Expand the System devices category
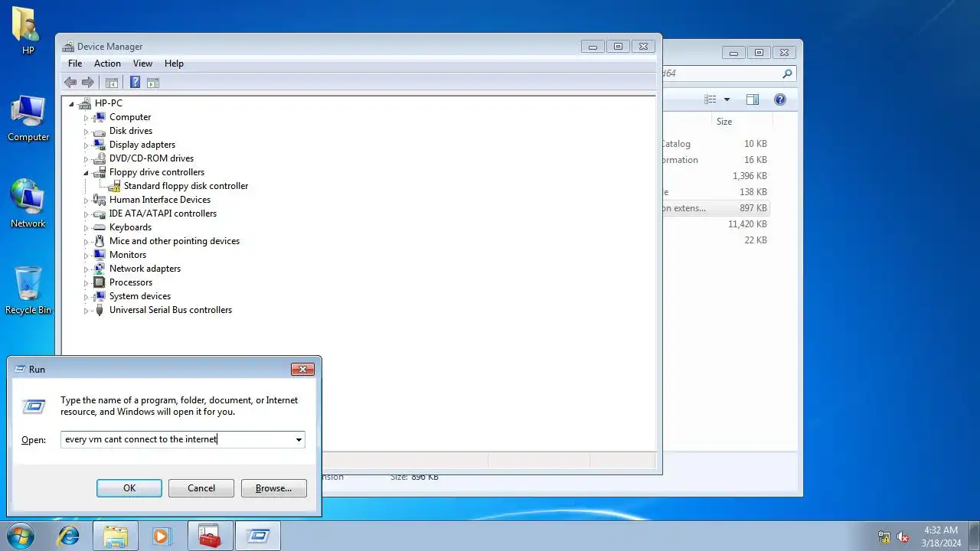Image resolution: width=980 pixels, height=551 pixels. [86, 297]
